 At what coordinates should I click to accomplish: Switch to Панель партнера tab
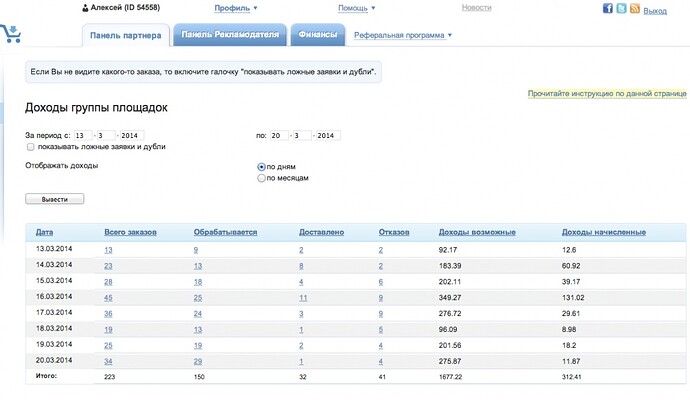coord(125,35)
